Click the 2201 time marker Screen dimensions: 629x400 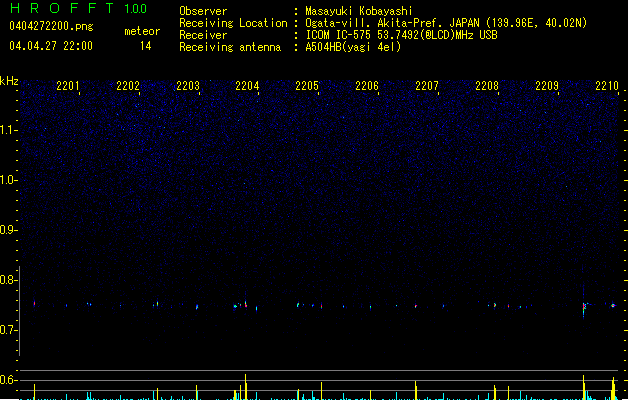coord(68,86)
